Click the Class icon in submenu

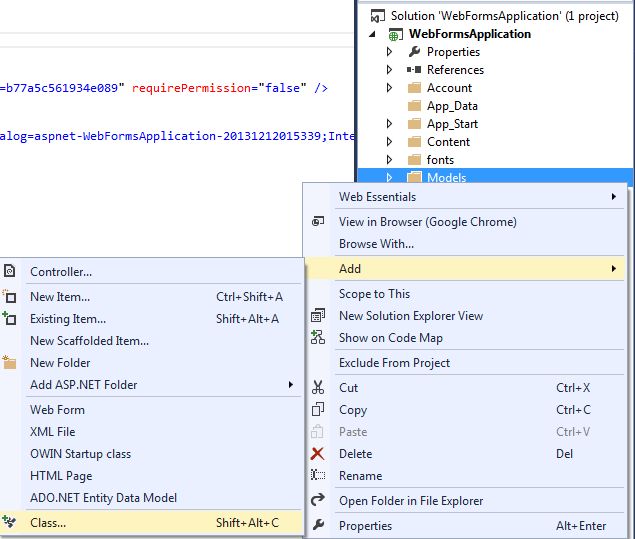9,522
